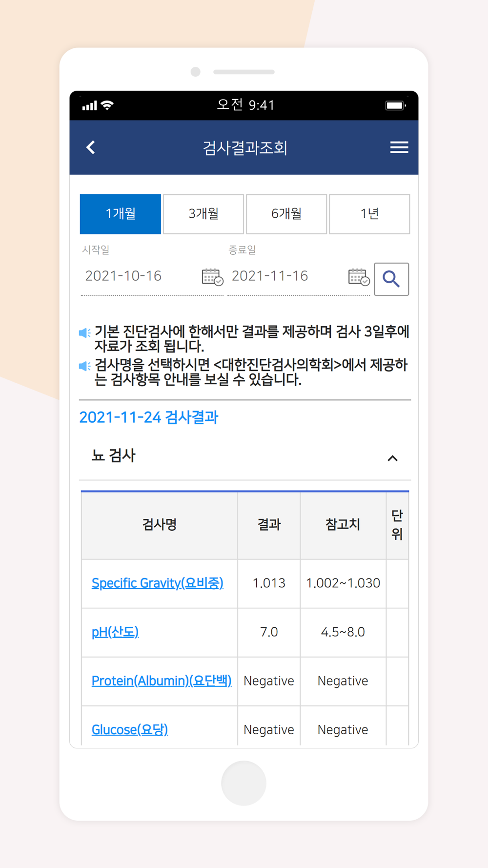Open Specific Gravity(요비중) test info link

pyautogui.click(x=158, y=583)
